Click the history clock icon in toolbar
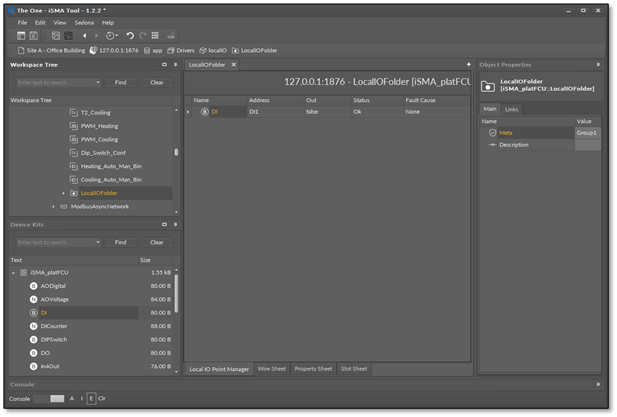The height and width of the screenshot is (417, 617). [x=110, y=35]
